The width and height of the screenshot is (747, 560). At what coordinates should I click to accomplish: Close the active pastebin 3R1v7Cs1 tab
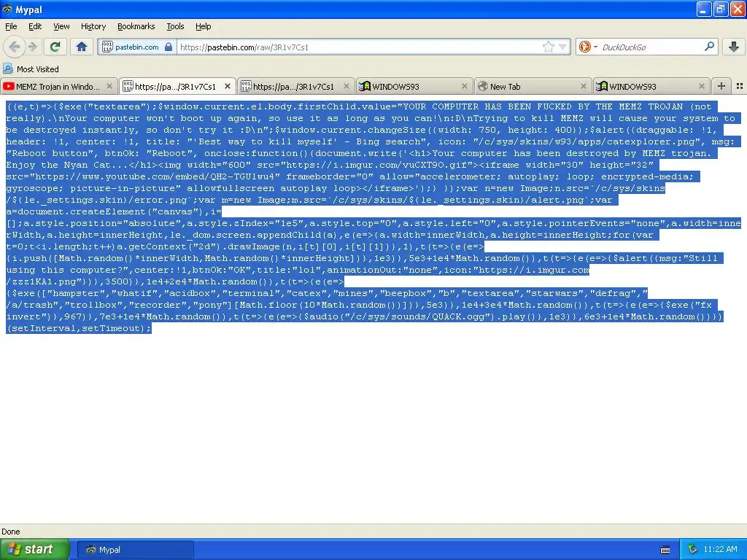pos(228,86)
